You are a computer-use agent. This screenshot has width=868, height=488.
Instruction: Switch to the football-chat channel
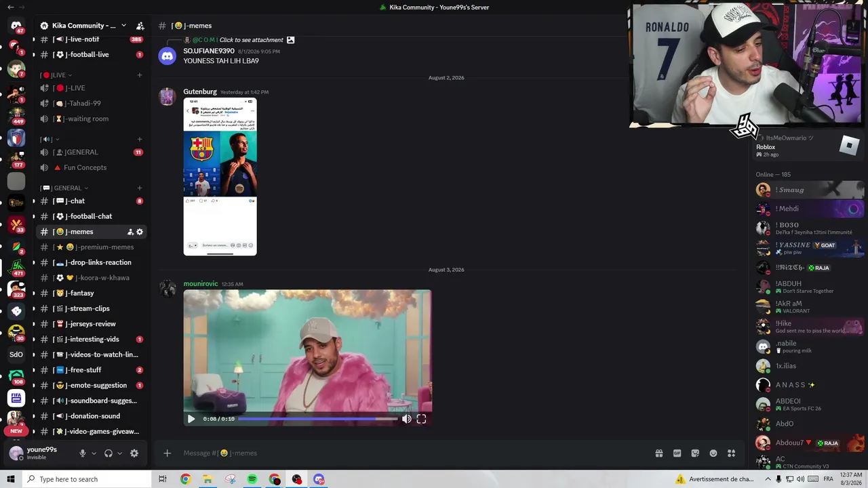(92, 216)
